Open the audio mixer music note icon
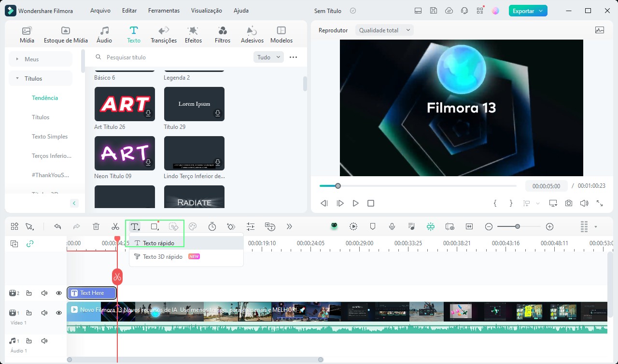The width and height of the screenshot is (618, 364). point(411,226)
